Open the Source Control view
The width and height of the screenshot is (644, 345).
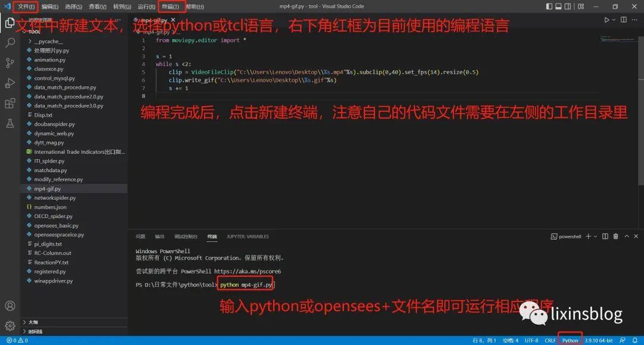(x=10, y=63)
